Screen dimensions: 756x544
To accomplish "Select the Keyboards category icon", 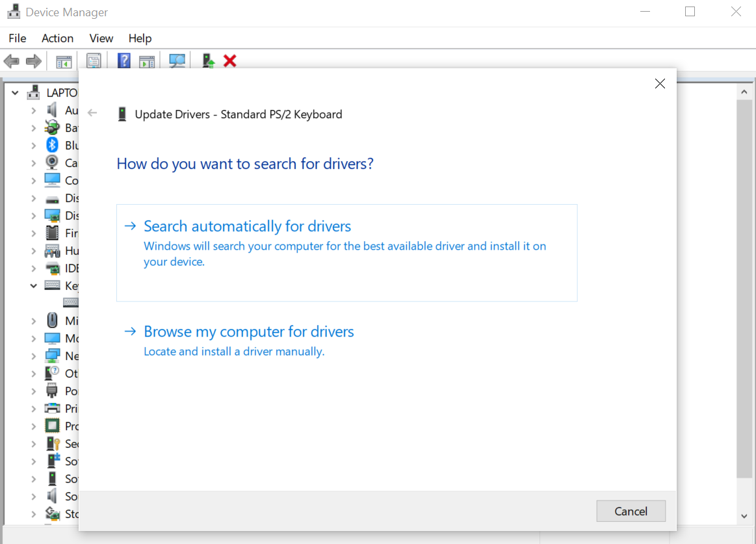I will (x=52, y=285).
